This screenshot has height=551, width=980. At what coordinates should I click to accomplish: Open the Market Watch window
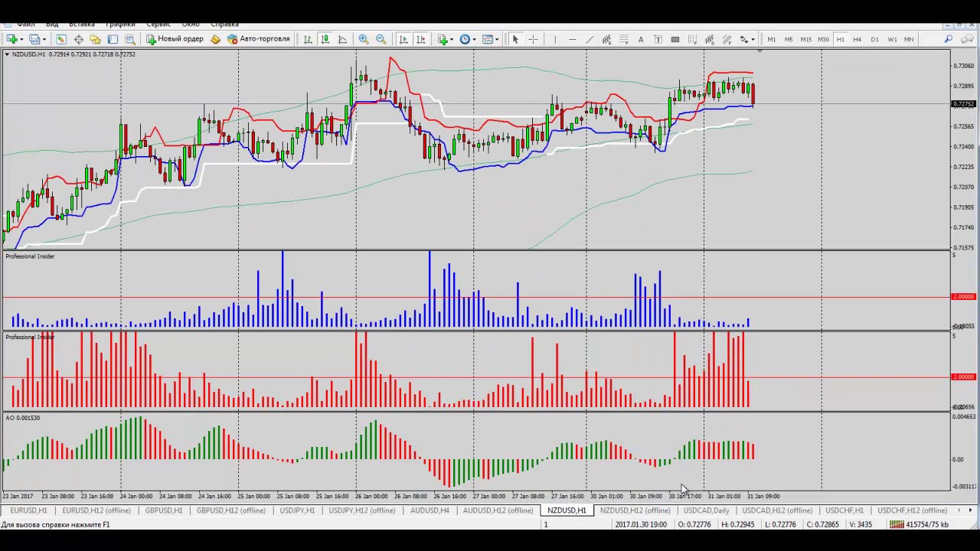point(60,39)
